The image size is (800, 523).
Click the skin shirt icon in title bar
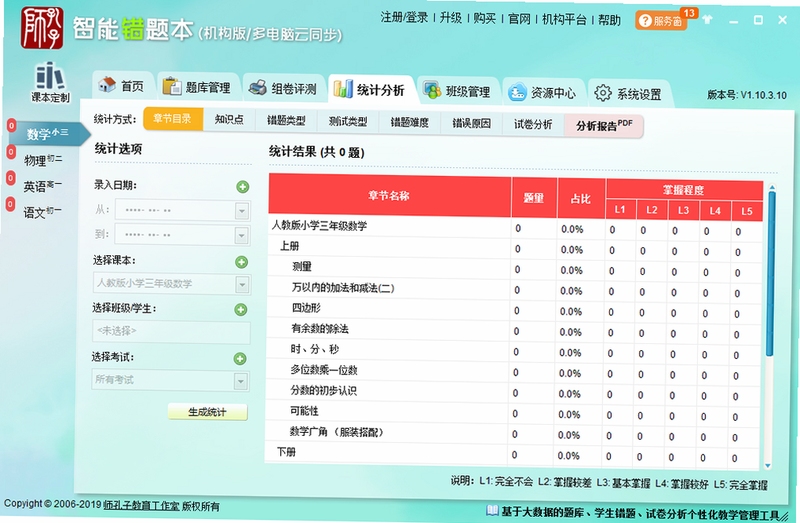pos(707,20)
